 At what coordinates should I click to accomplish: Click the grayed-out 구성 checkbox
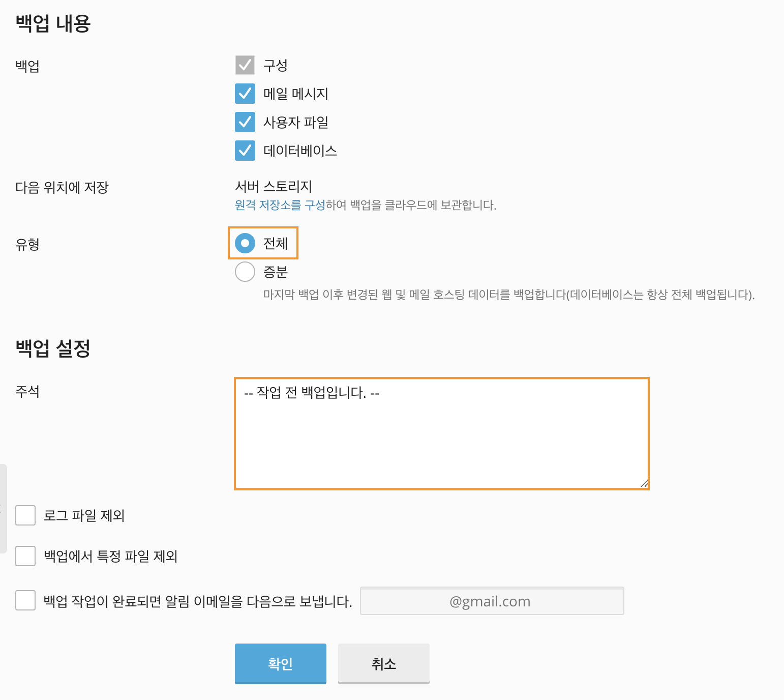tap(245, 65)
